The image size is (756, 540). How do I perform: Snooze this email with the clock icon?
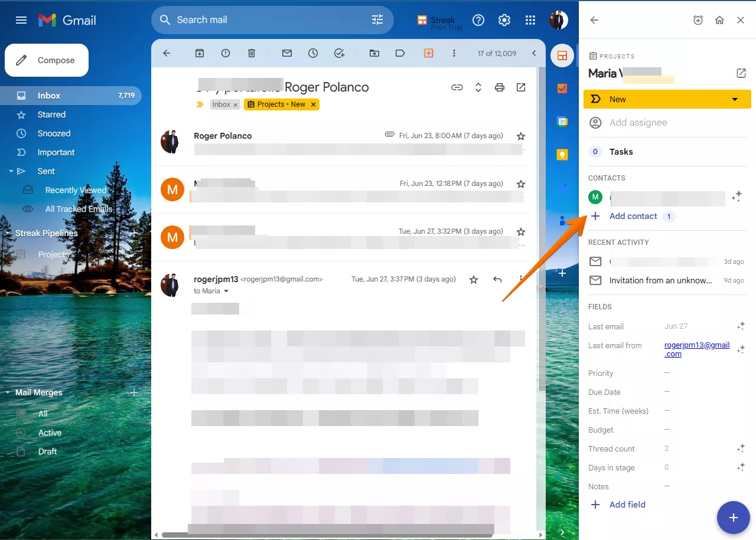coord(313,53)
